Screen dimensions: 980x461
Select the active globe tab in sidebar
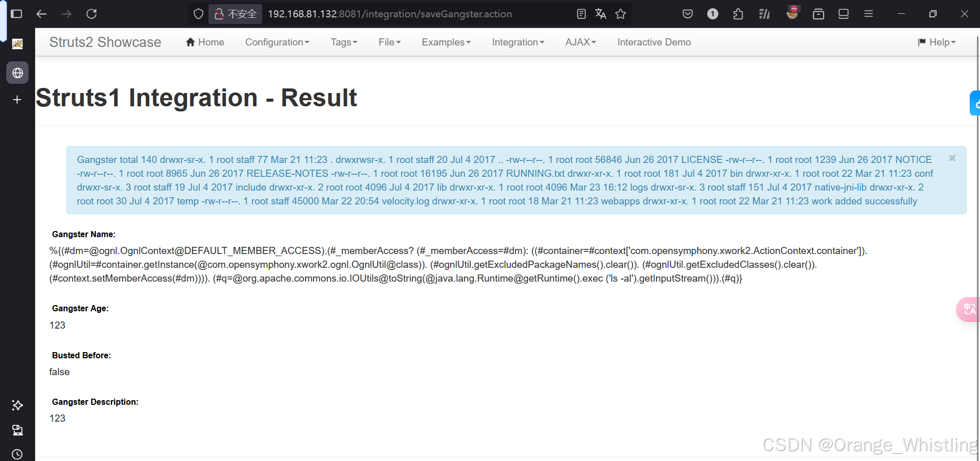17,73
